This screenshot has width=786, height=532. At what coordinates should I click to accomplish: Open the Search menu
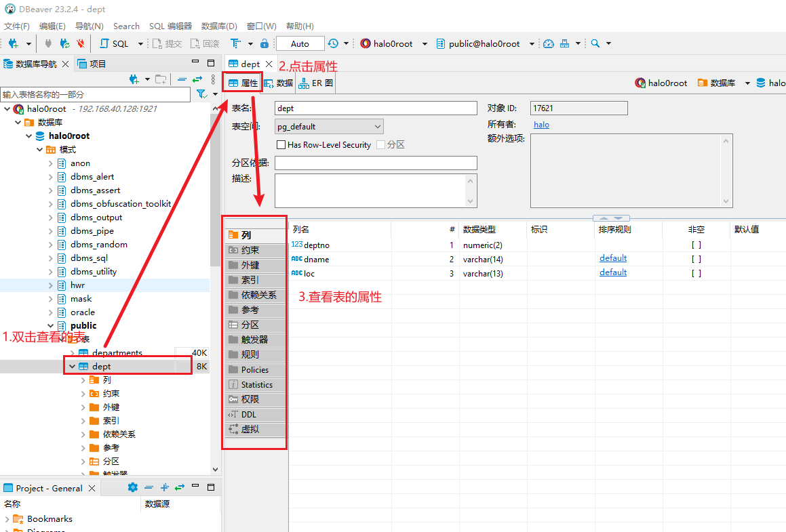pyautogui.click(x=126, y=26)
